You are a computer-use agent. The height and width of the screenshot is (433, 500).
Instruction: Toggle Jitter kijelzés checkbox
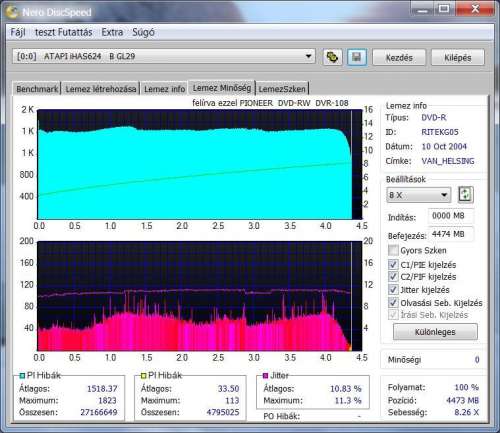393,289
